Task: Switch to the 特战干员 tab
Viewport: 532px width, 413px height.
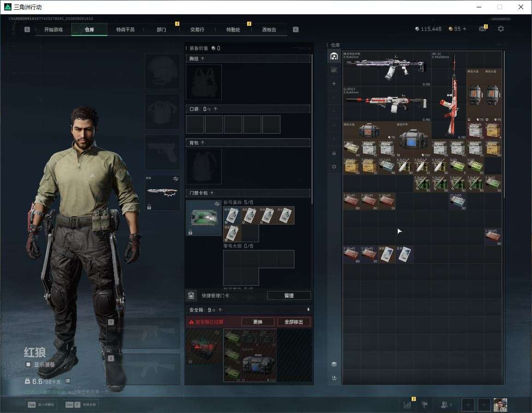Action: pyautogui.click(x=125, y=29)
